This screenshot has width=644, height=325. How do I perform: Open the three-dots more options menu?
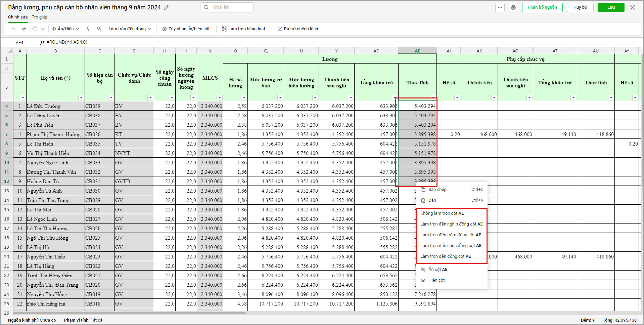500,7
